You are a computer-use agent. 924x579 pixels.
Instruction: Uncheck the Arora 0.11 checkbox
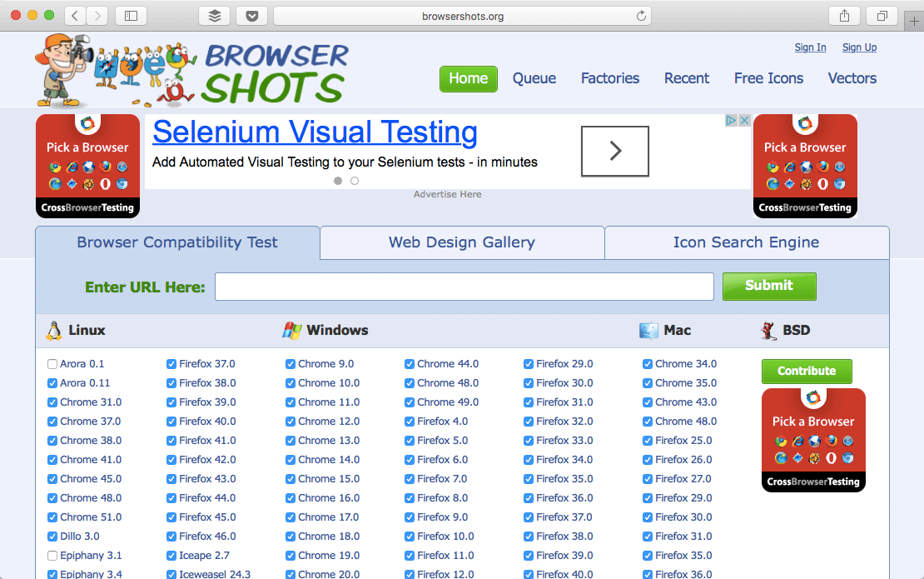tap(52, 383)
